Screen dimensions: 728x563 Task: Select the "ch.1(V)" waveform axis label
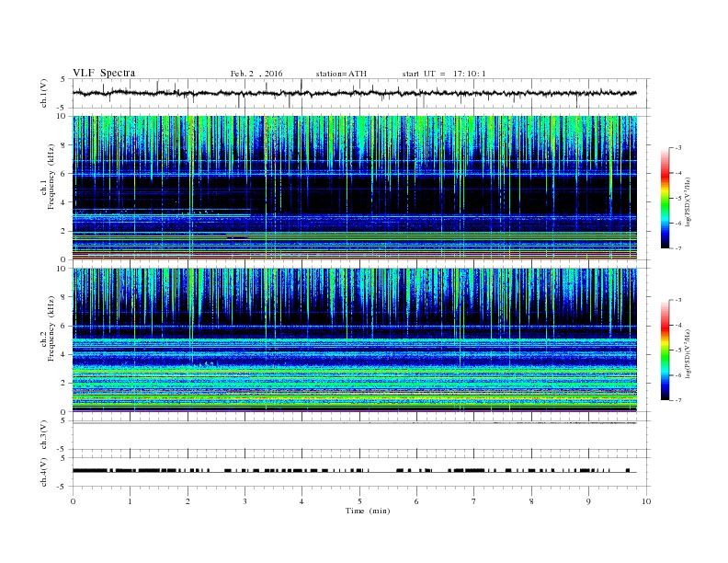pos(43,93)
